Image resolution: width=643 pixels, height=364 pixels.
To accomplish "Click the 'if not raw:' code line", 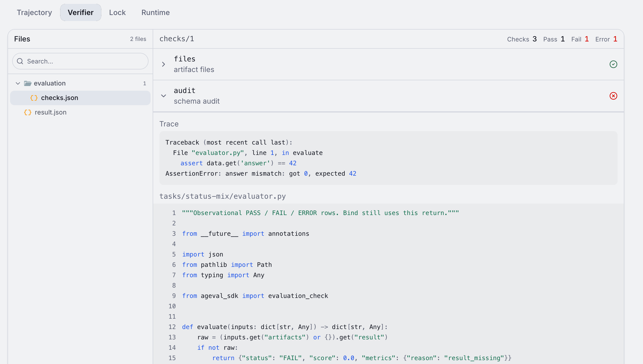I will [x=217, y=348].
